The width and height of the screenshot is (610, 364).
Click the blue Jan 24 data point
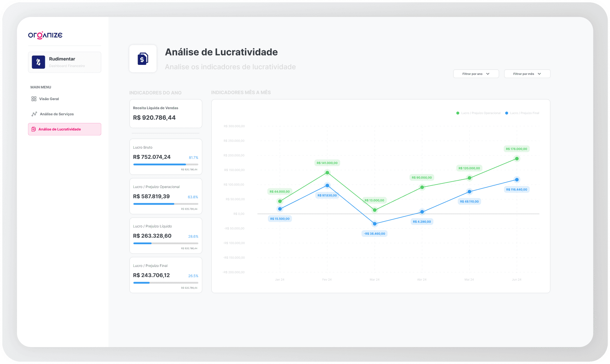280,209
